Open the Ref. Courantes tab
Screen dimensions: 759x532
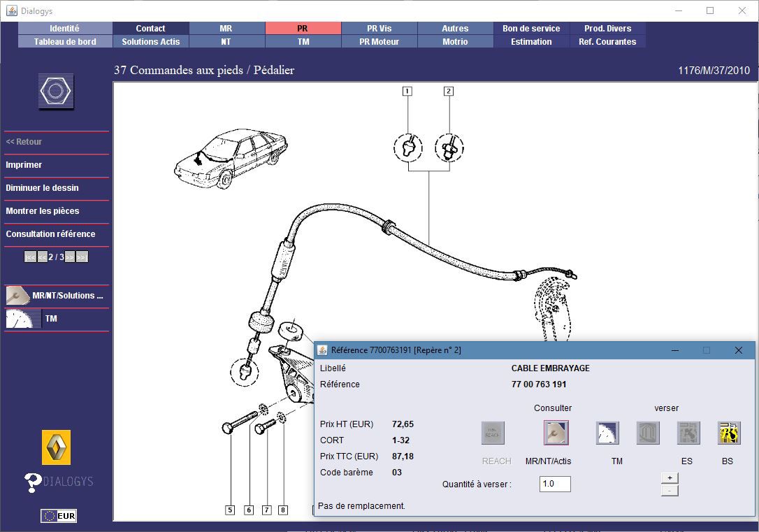click(x=607, y=42)
